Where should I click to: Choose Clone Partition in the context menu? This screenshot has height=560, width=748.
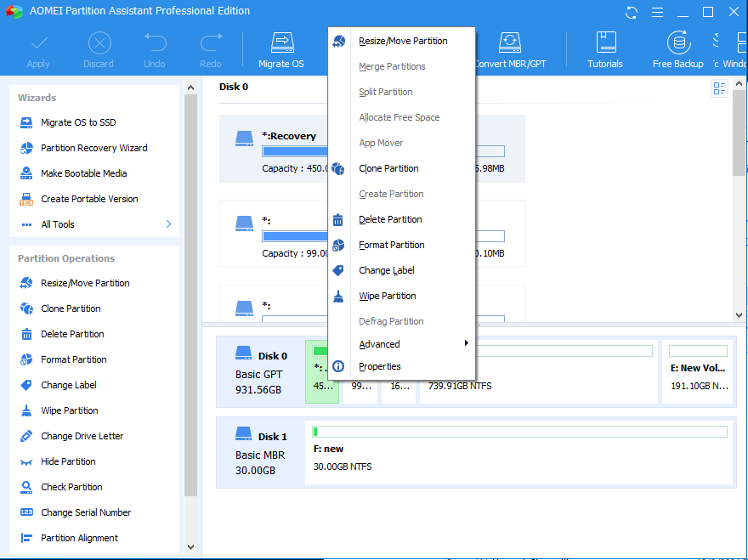pos(401,168)
